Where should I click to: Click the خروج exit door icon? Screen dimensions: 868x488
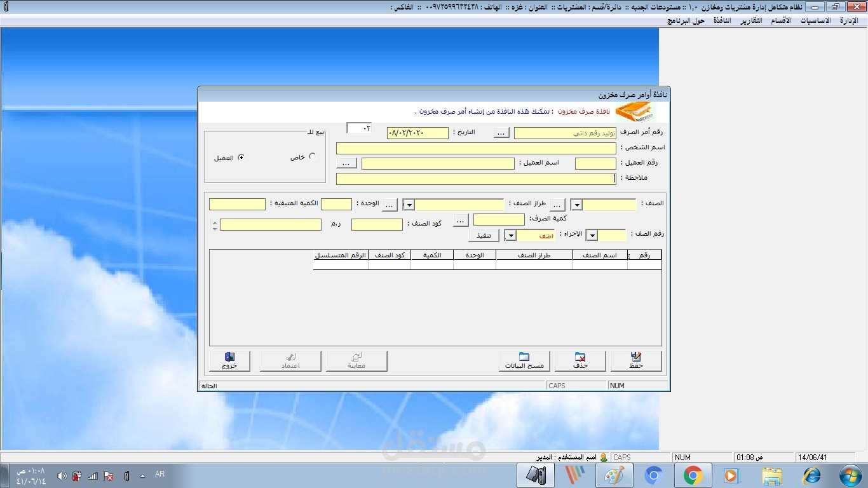229,360
